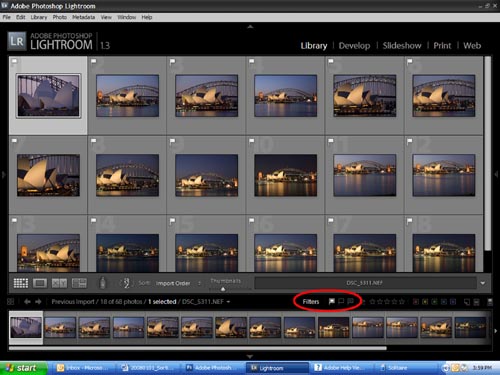
Task: Turn filters on/off with the end switch
Action: click(x=490, y=302)
